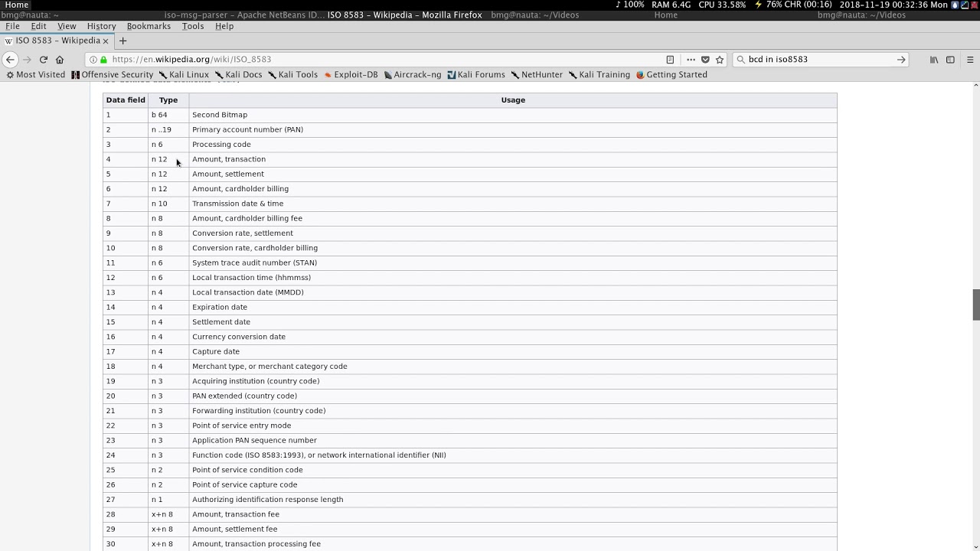Open NetHunter bookmark
980x551 pixels.
pos(537,75)
